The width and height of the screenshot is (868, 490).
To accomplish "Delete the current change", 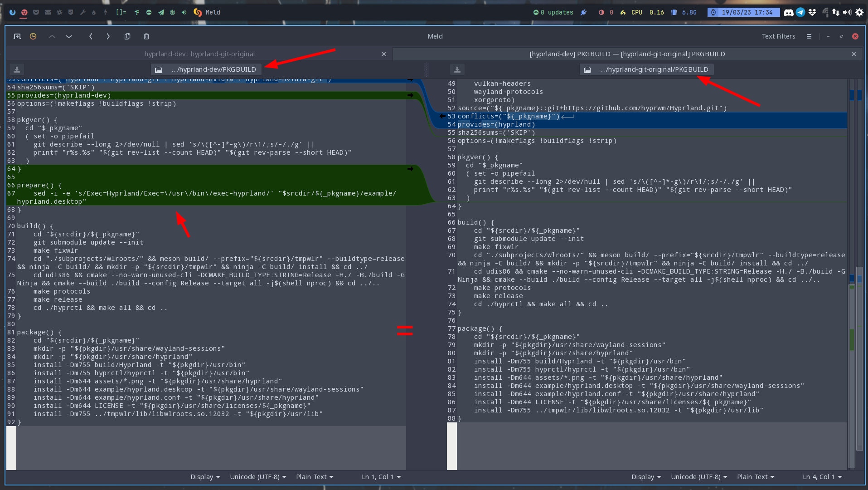I will [x=146, y=36].
